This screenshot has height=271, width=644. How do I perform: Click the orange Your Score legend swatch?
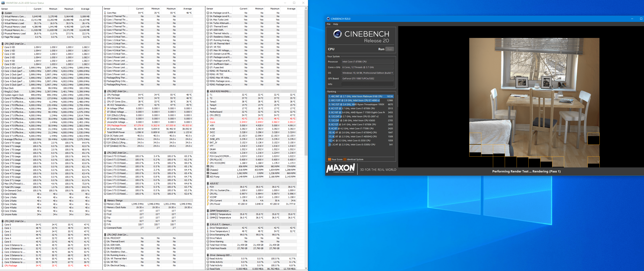click(329, 159)
